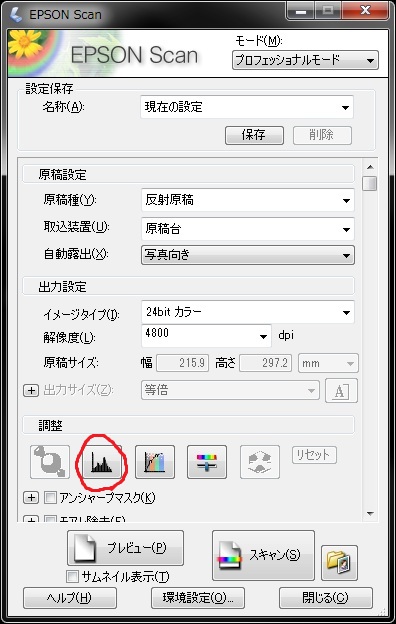Open the 原稿種(Y) document type dropdown
Viewport: 396px width, 624px height.
[x=248, y=200]
